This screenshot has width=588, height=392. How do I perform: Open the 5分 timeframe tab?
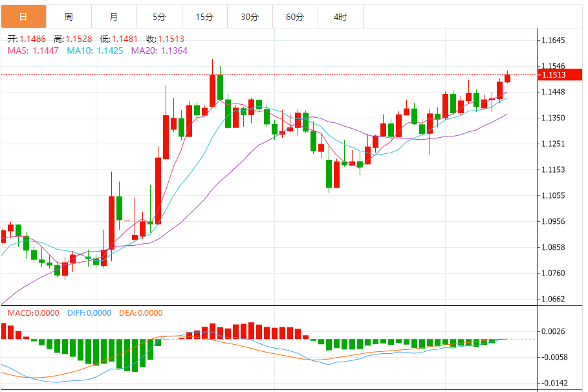coord(159,17)
